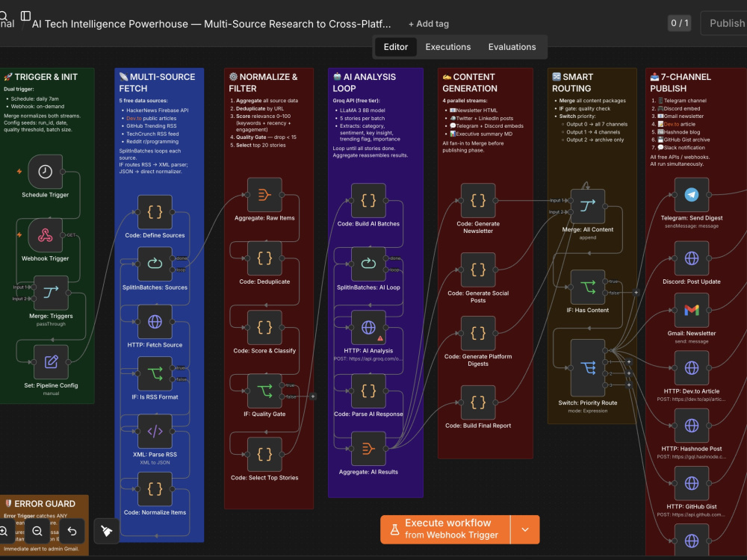Click the workflow title text

(211, 24)
